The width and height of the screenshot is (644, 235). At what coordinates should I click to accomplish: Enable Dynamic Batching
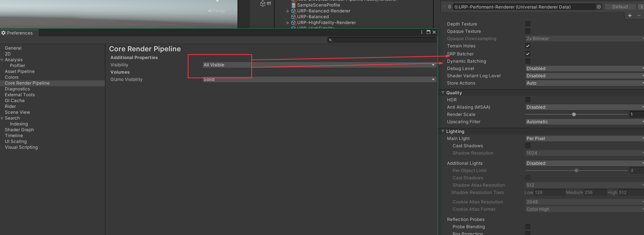click(528, 61)
